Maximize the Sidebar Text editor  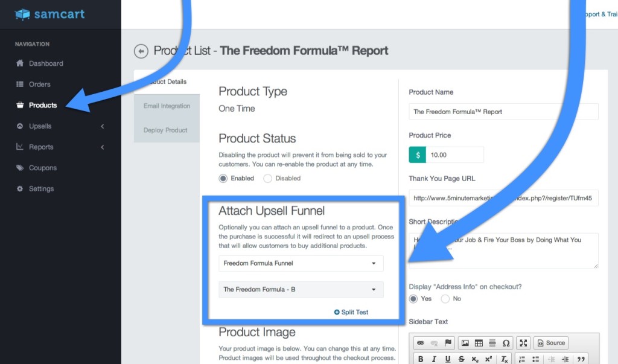[523, 343]
